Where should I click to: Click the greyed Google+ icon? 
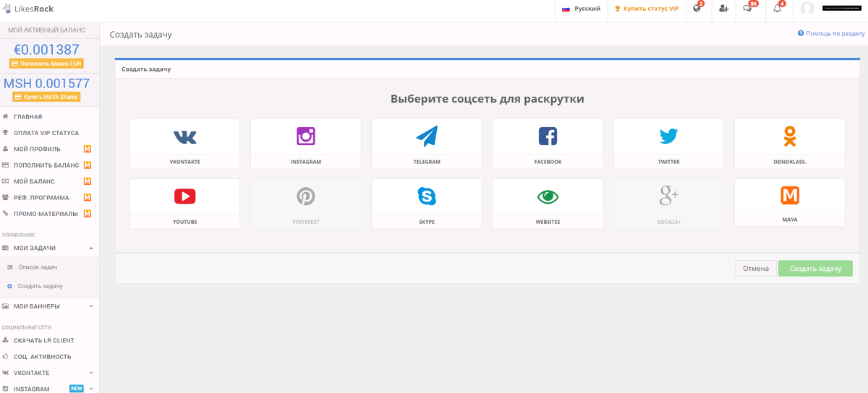668,196
